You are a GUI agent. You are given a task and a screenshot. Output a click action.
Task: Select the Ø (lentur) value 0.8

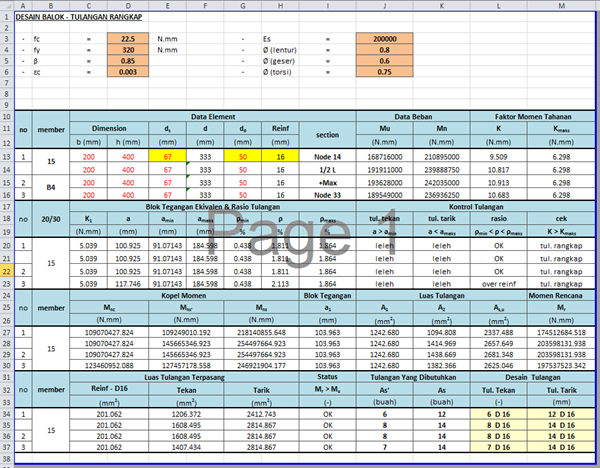[385, 50]
